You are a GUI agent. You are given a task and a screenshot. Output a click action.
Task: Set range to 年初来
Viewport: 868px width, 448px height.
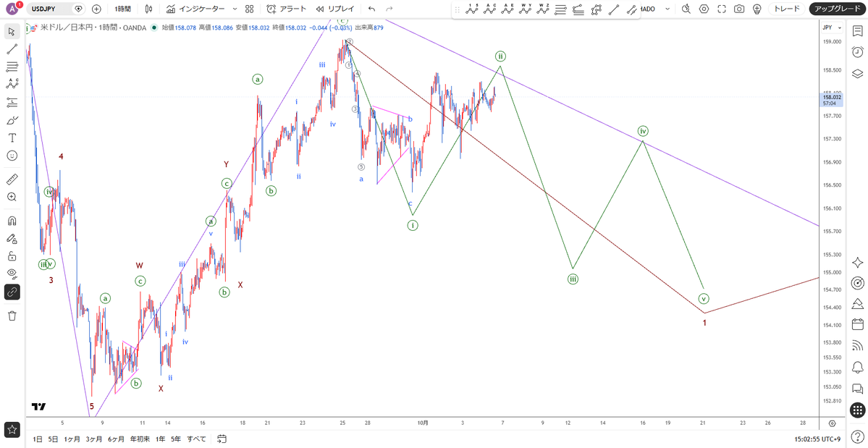pyautogui.click(x=140, y=439)
